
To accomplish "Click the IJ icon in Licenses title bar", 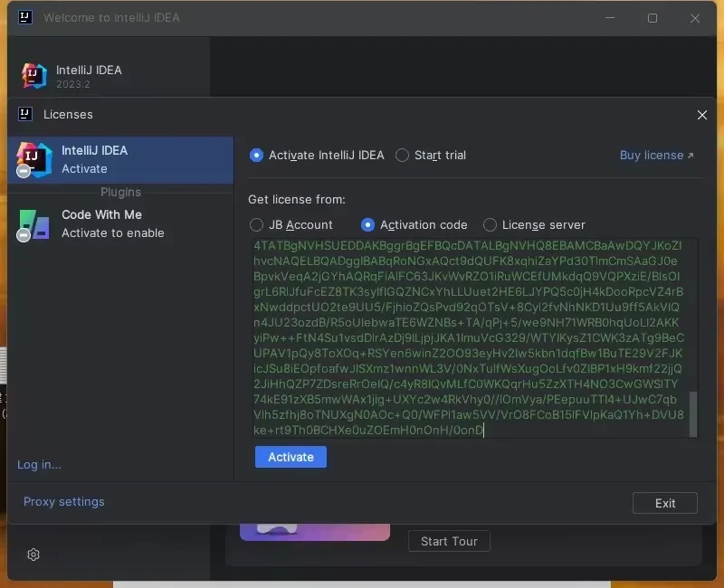I will pos(25,114).
